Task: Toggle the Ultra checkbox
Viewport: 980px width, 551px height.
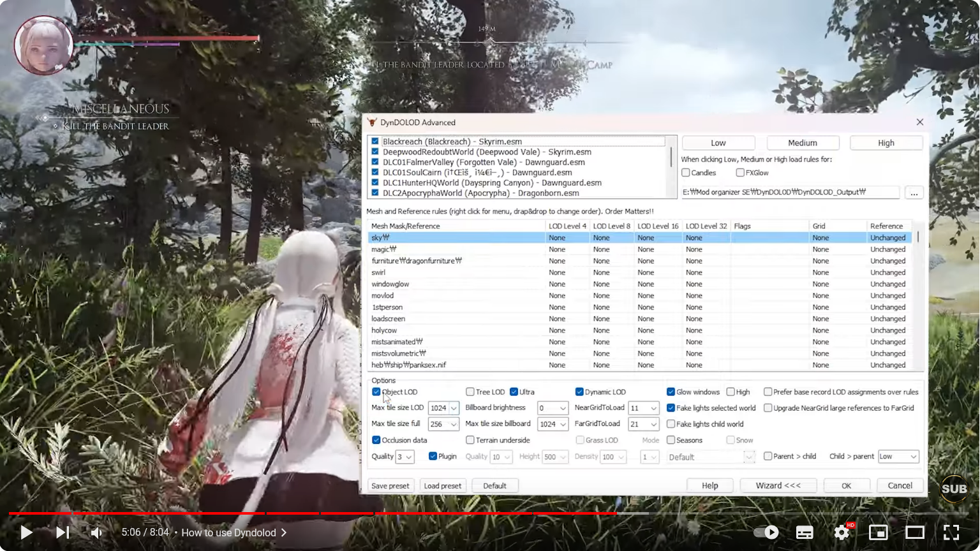Action: click(514, 392)
